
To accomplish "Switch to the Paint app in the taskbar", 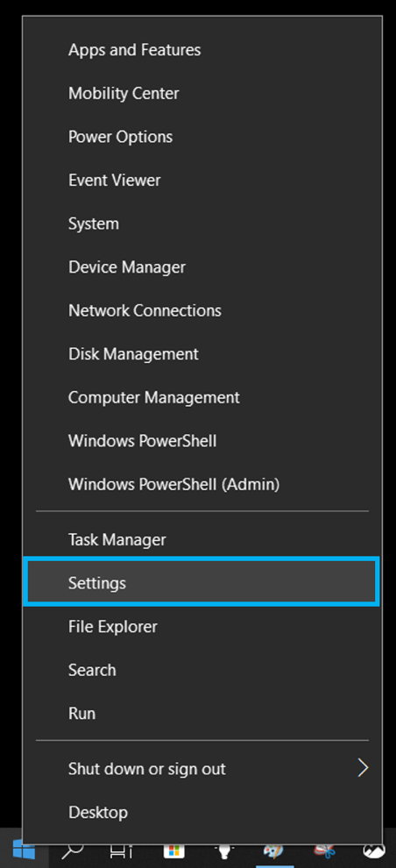I will 273,853.
